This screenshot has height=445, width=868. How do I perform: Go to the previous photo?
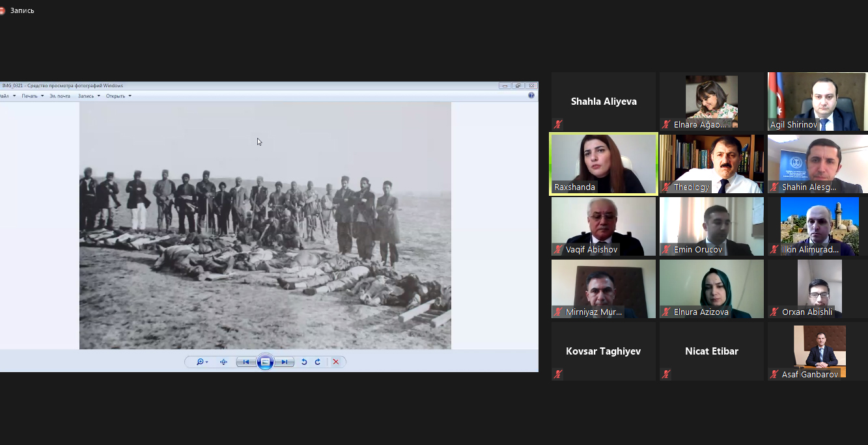245,362
